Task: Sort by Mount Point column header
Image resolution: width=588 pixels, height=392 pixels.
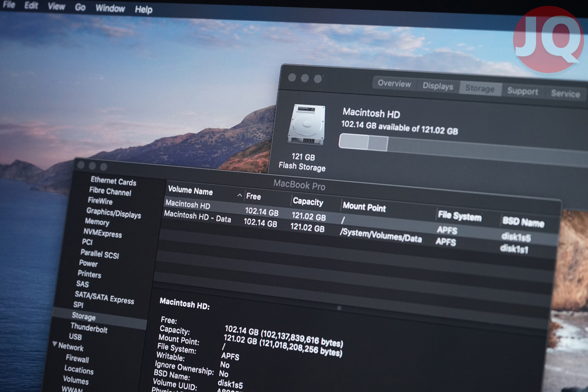Action: 364,207
